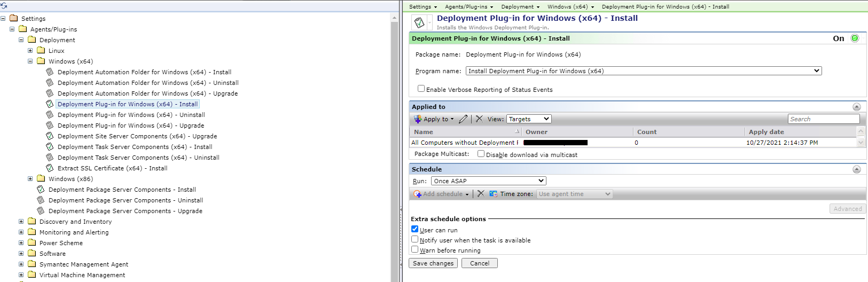
Task: Expand the Linux tree node
Action: (30, 51)
